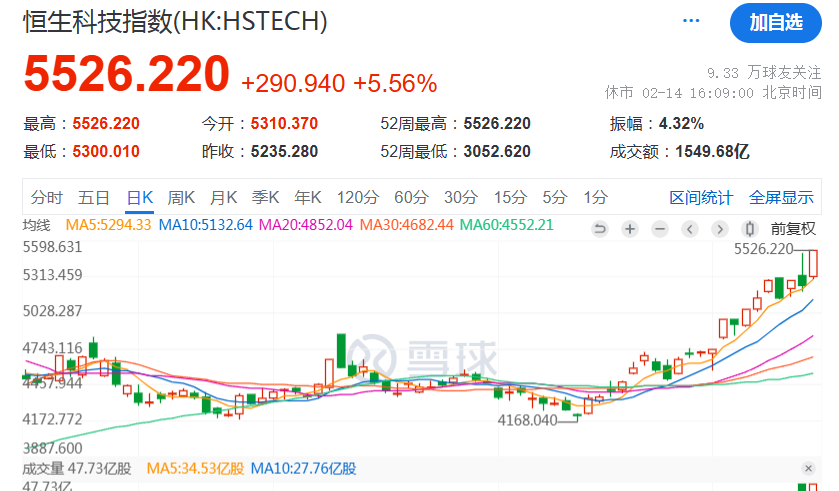
Task: Click 52周最低 value 3052.620
Action: coord(497,151)
